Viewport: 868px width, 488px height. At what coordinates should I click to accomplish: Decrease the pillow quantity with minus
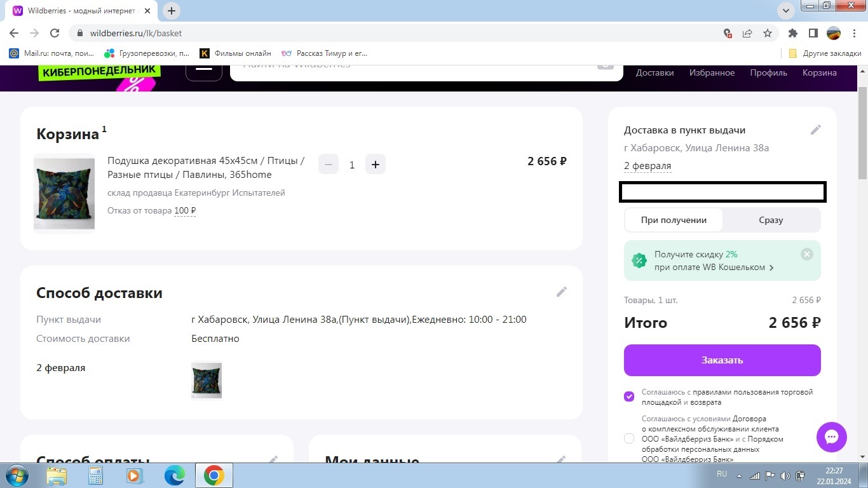(329, 165)
